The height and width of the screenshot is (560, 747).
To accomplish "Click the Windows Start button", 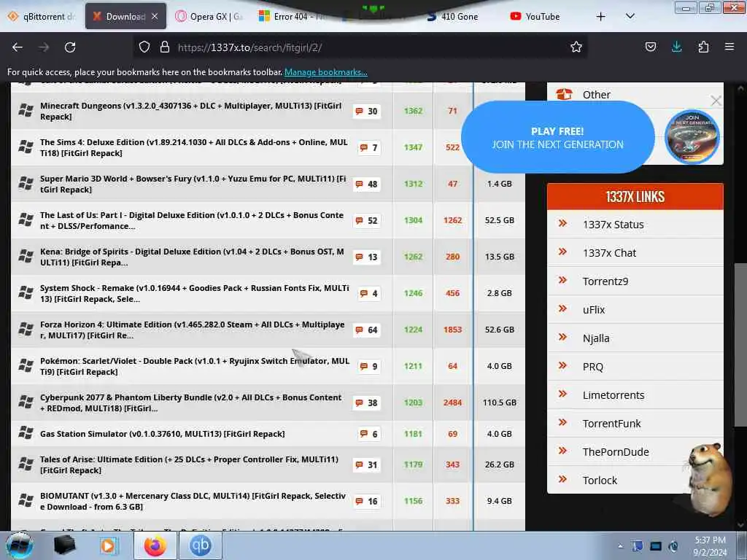I will pyautogui.click(x=20, y=545).
